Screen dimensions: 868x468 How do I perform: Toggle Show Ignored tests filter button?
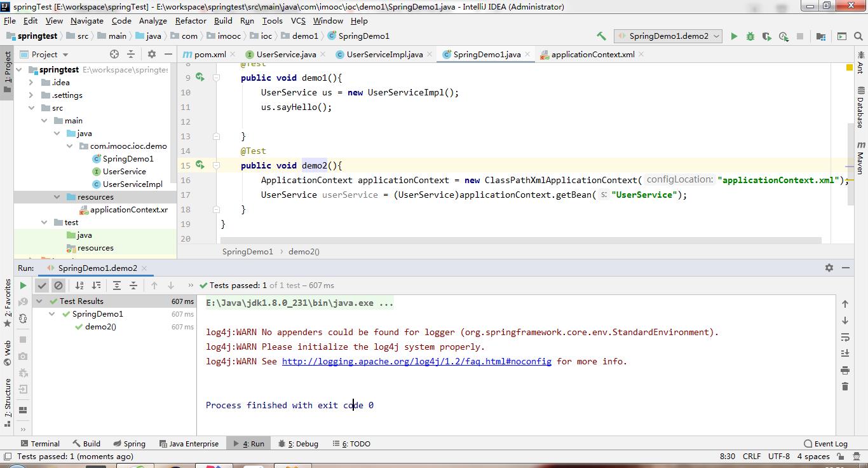(x=58, y=286)
